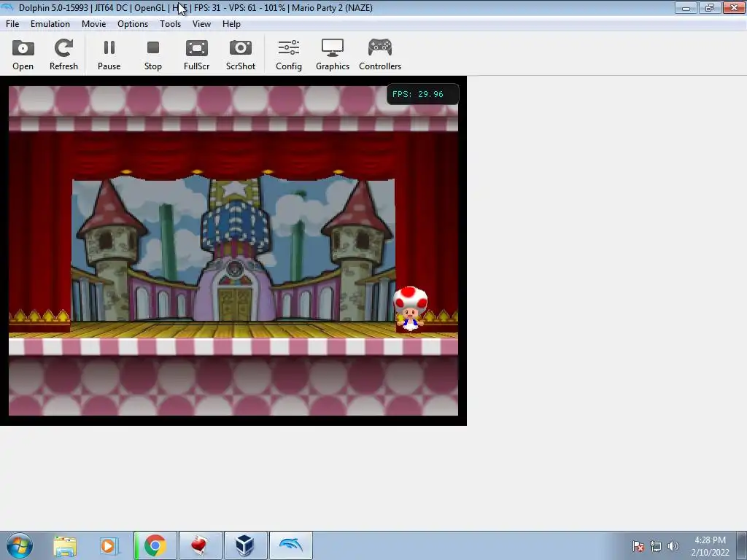The image size is (747, 560).
Task: Click the Dolphin icon in the title bar
Action: click(8, 7)
